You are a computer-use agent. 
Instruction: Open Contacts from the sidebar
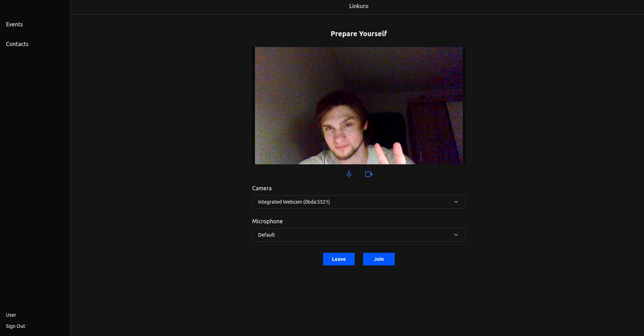(17, 44)
